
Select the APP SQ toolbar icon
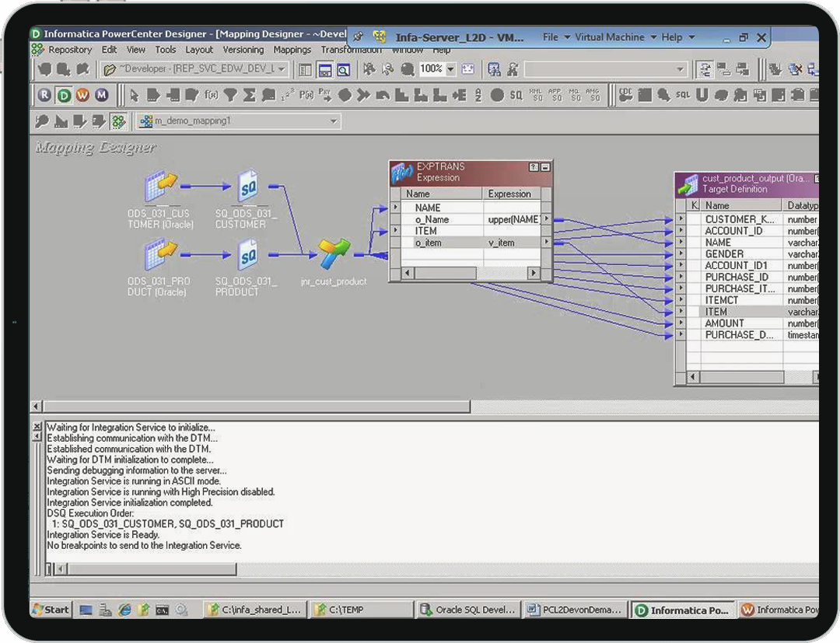coord(555,96)
